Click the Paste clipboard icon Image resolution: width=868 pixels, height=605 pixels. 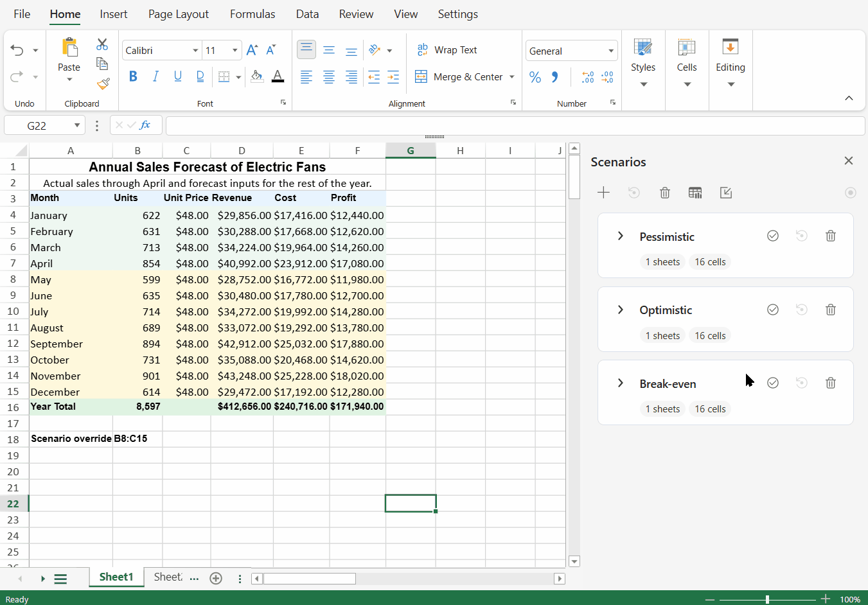pyautogui.click(x=69, y=47)
